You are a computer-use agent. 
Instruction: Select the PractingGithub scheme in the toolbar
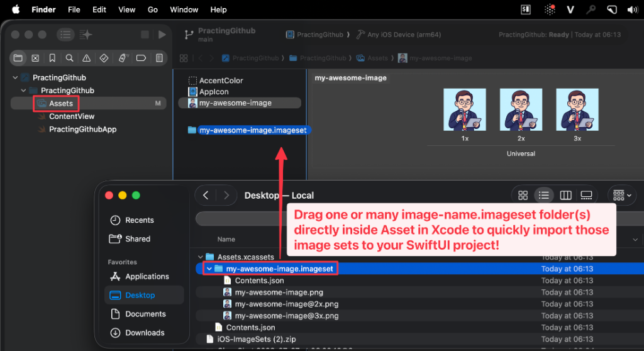click(x=316, y=35)
